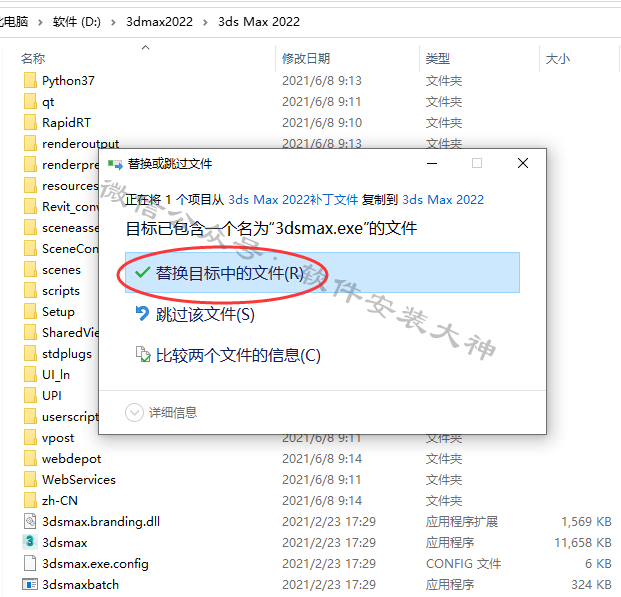Click 软件 (D:) in the address bar

click(77, 22)
